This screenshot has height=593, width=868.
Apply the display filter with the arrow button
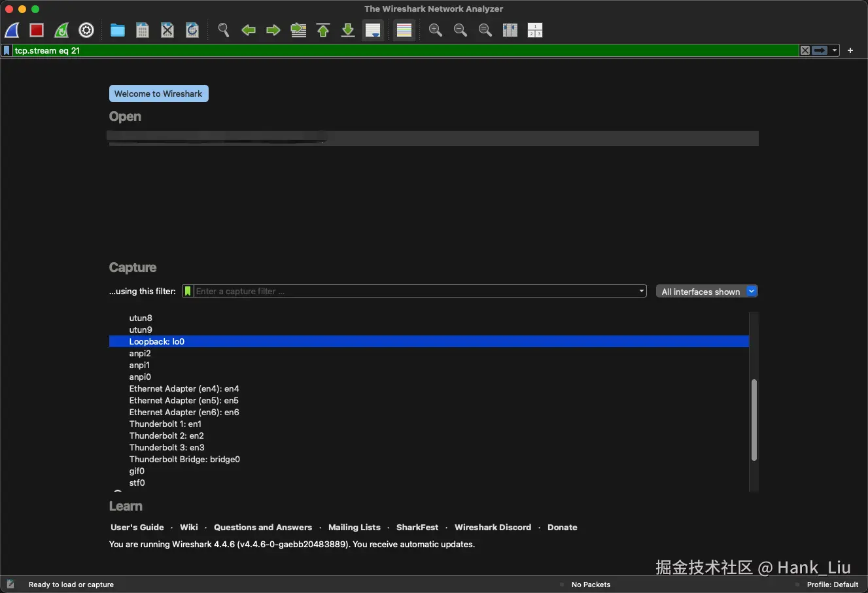(x=820, y=50)
